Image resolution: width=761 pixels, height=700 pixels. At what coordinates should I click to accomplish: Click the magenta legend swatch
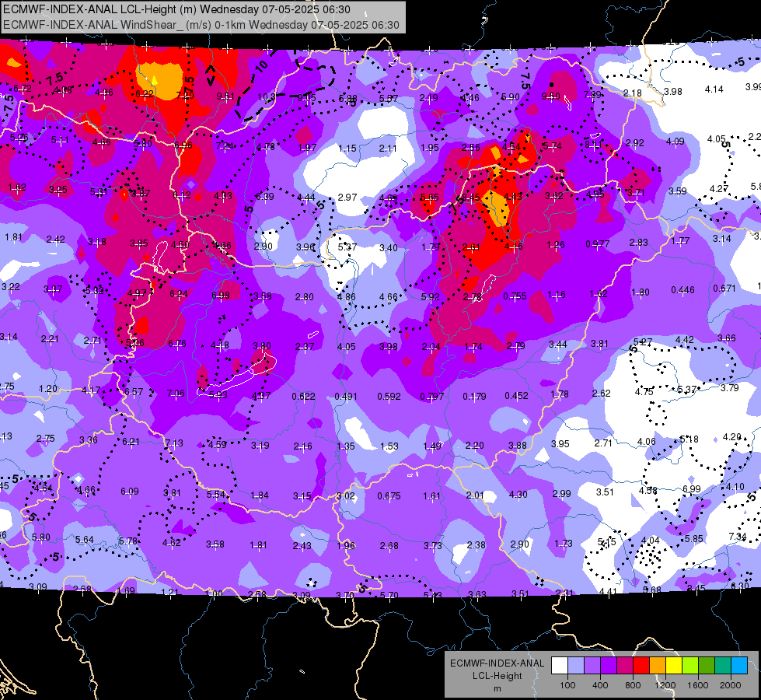[x=625, y=666]
